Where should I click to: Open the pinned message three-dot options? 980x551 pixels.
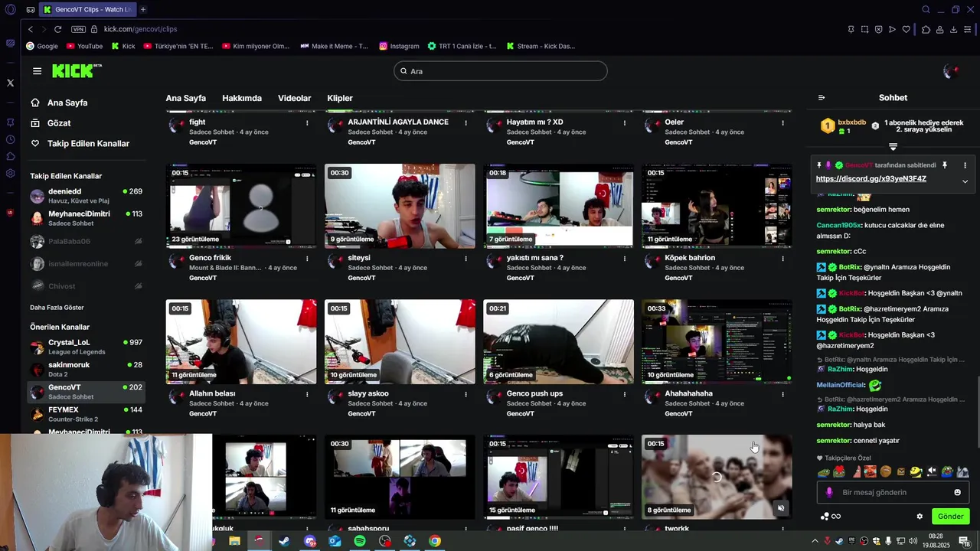[965, 165]
